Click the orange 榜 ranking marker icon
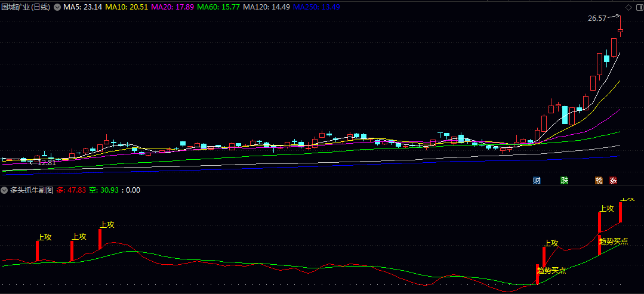The image size is (644, 294). pyautogui.click(x=598, y=180)
